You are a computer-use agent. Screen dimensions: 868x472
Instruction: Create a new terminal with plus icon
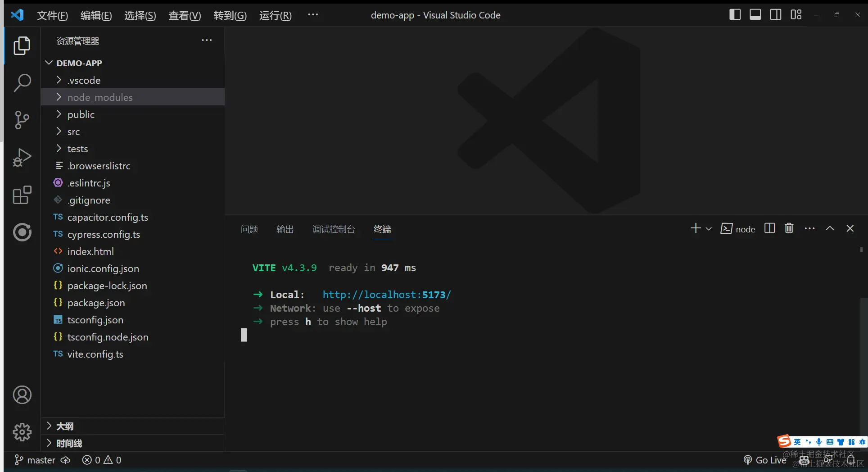pyautogui.click(x=696, y=228)
